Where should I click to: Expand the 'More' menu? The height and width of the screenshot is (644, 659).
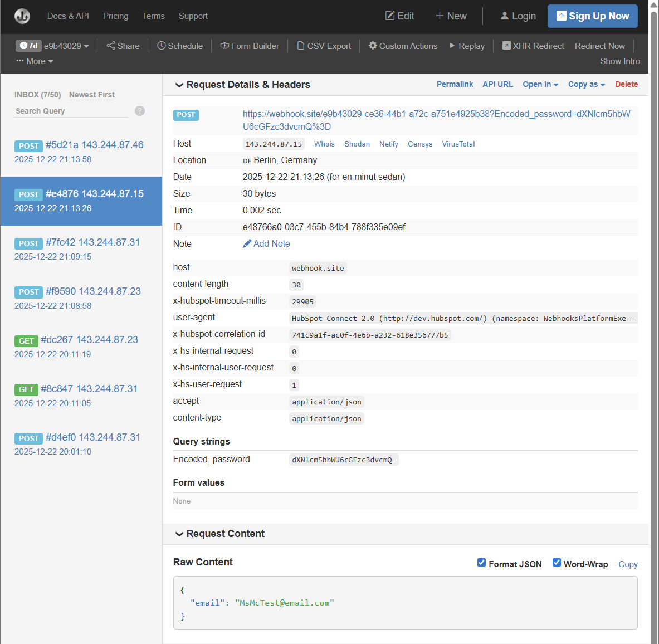click(x=34, y=61)
